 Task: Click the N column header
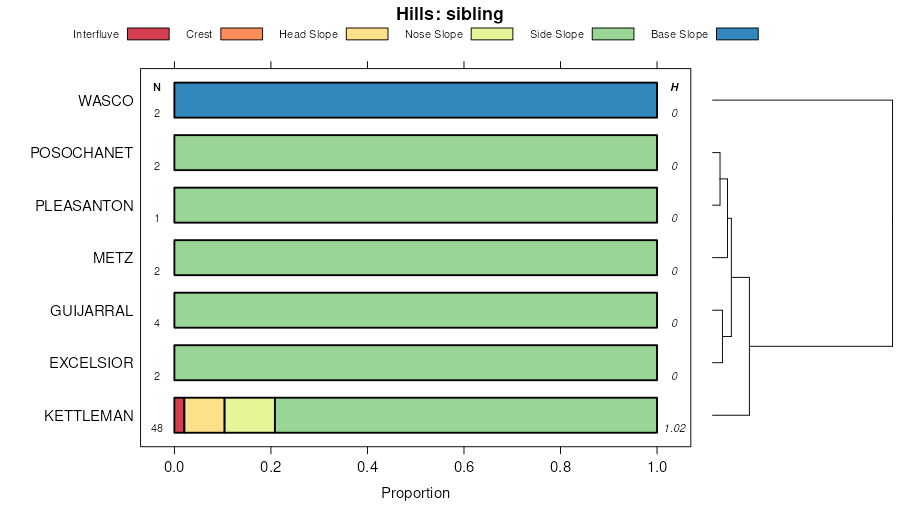pyautogui.click(x=157, y=87)
